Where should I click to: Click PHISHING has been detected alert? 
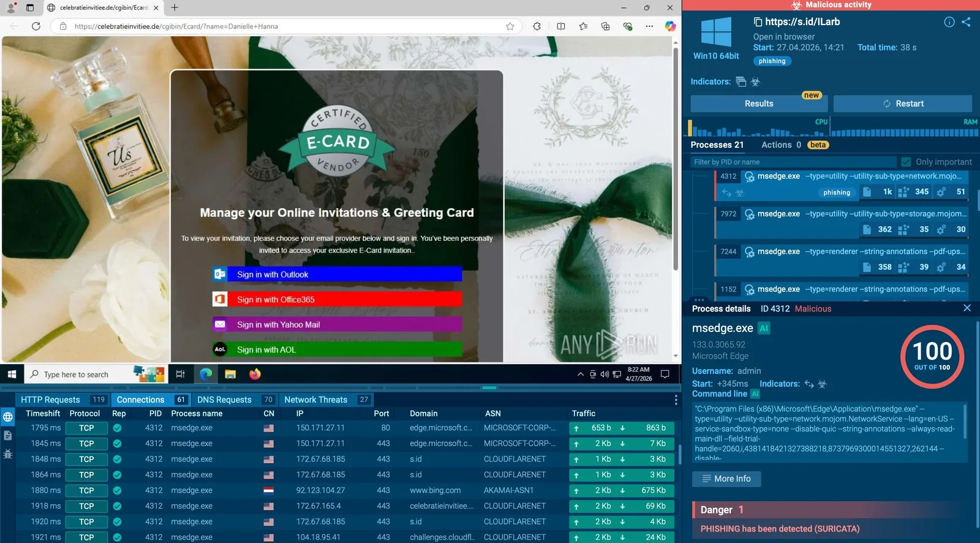tap(780, 529)
